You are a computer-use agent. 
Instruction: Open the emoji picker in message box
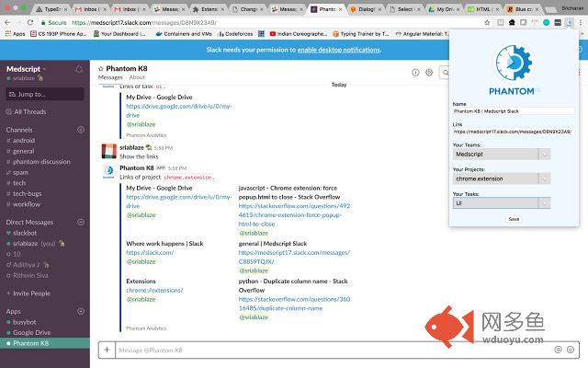(571, 350)
